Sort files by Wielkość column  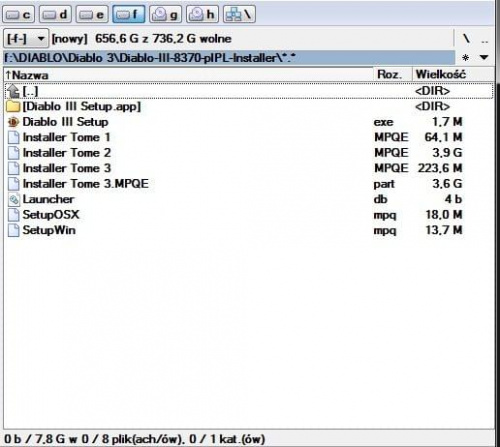[x=453, y=75]
